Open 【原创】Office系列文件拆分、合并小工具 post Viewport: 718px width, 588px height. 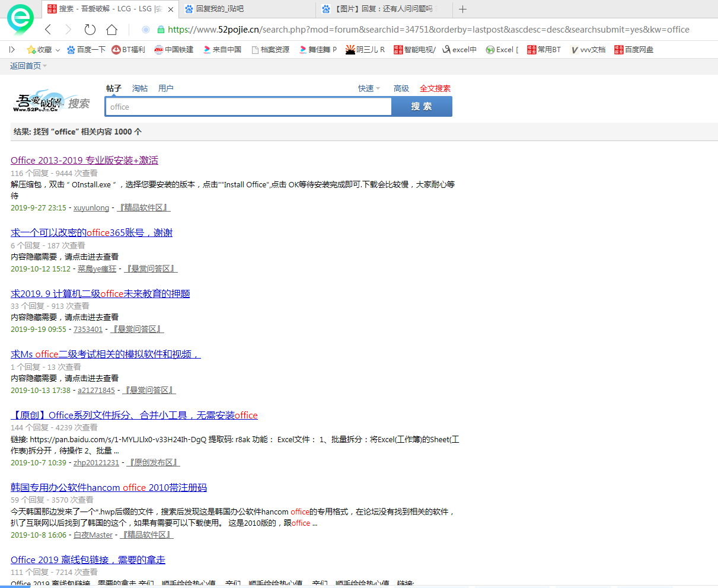tap(134, 415)
